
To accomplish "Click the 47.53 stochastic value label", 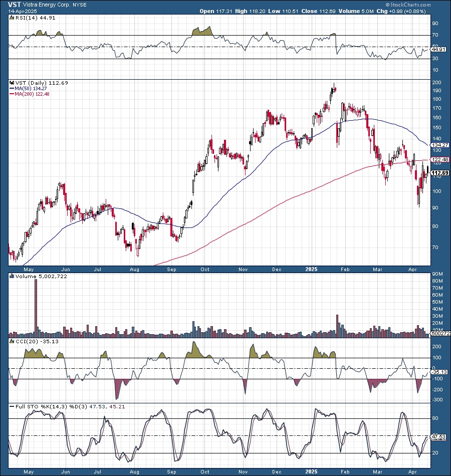I will [x=437, y=436].
